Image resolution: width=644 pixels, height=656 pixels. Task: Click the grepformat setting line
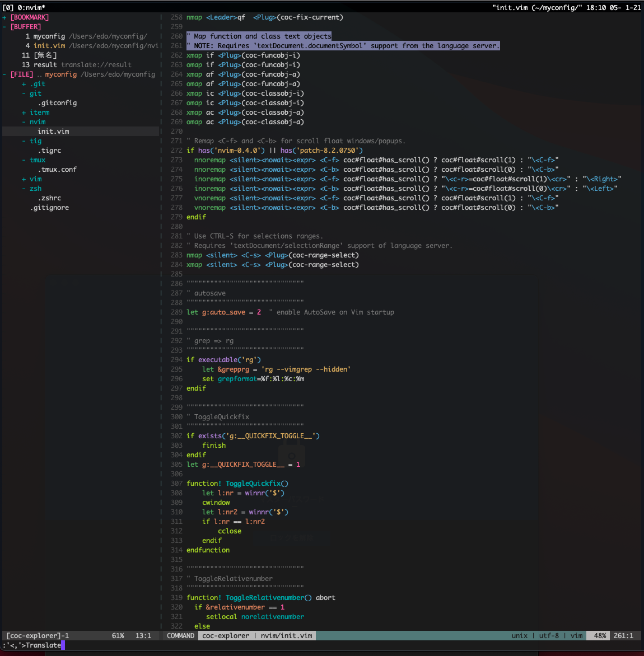tap(253, 379)
